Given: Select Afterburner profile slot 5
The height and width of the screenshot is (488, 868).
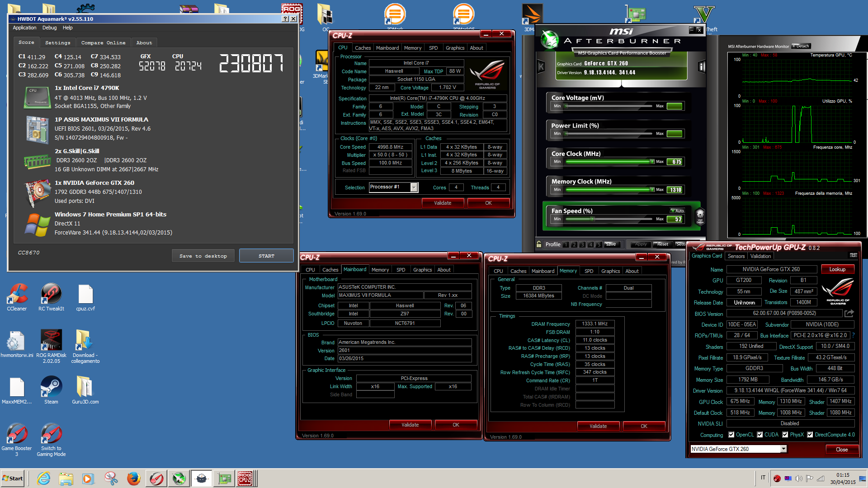Looking at the screenshot, I should [599, 244].
